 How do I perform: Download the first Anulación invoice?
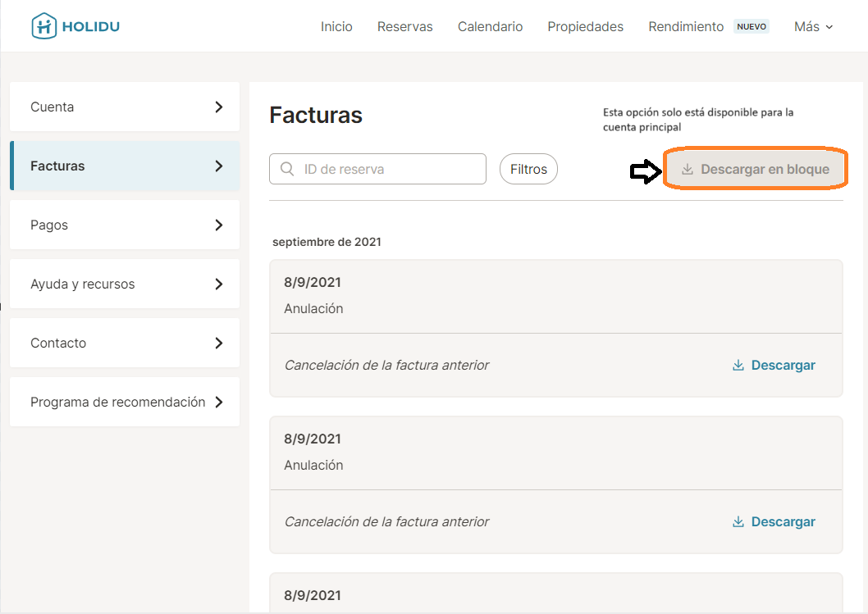pyautogui.click(x=783, y=366)
